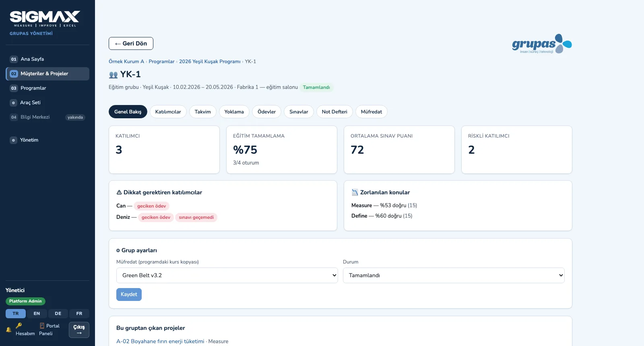Viewport: 644px width, 346px height.
Task: Click the gear badge beside Yönetim
Action: 13,140
